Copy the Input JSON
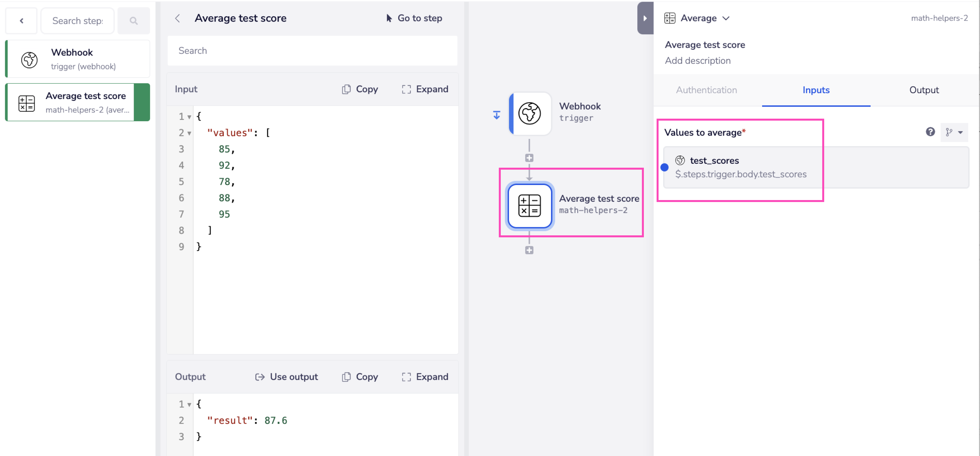 click(360, 89)
